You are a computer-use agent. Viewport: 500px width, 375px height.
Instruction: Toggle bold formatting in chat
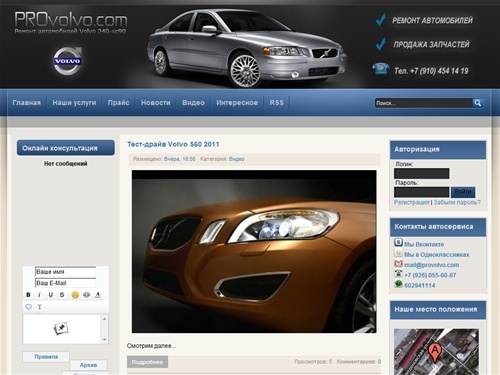click(x=28, y=295)
